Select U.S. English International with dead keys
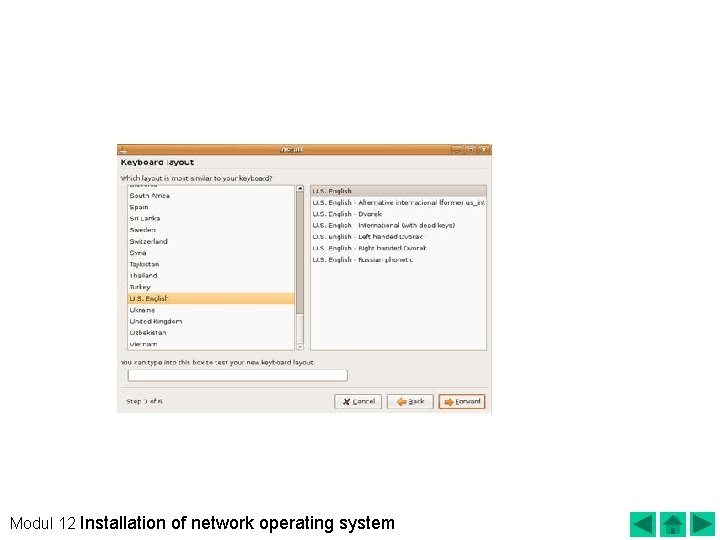Screen dimensions: 720x540 pos(398,225)
